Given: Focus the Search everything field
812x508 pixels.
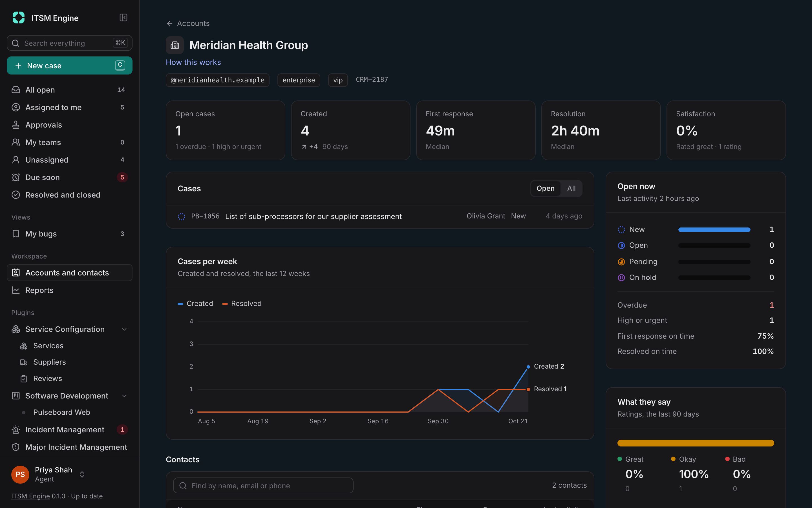Looking at the screenshot, I should (69, 43).
